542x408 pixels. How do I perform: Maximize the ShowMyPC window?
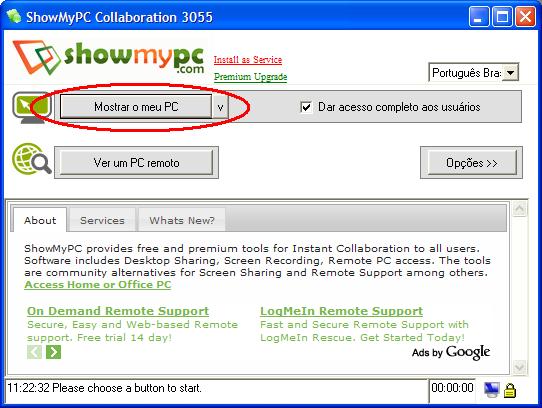[x=502, y=16]
